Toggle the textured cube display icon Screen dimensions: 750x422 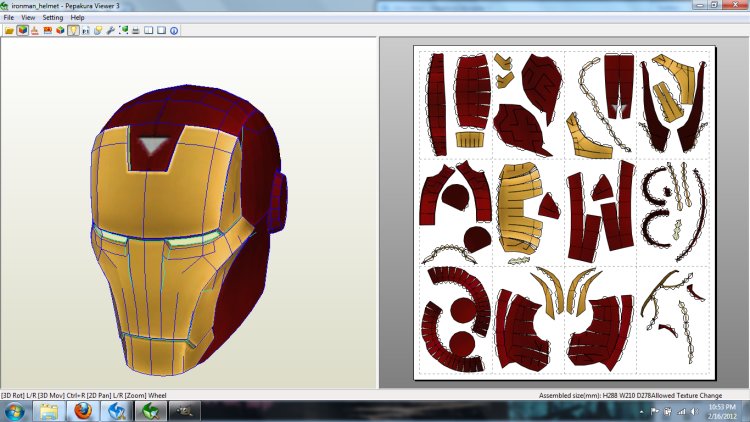(x=22, y=30)
